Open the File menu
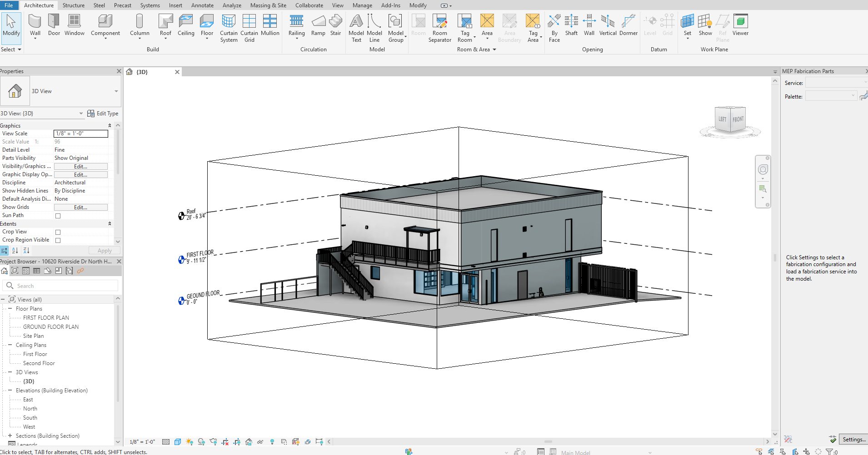868x455 pixels. point(8,5)
